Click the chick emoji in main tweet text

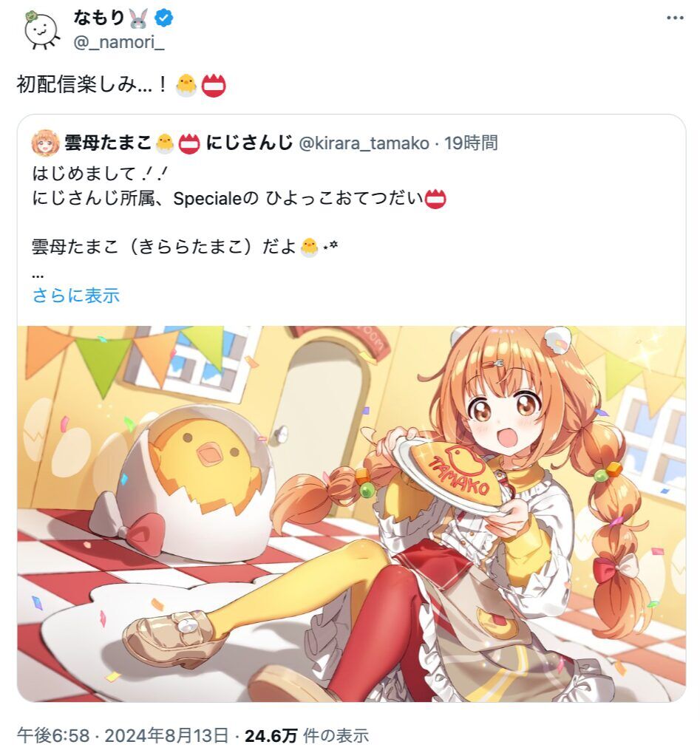click(186, 86)
